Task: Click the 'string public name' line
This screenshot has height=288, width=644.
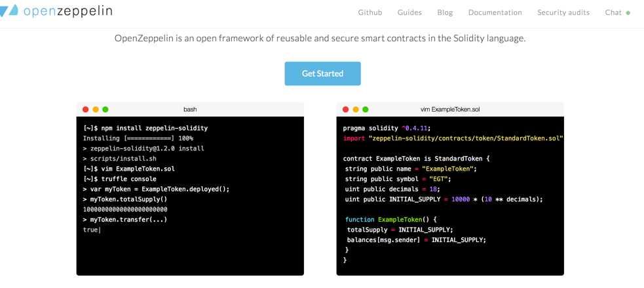Action: coord(412,169)
